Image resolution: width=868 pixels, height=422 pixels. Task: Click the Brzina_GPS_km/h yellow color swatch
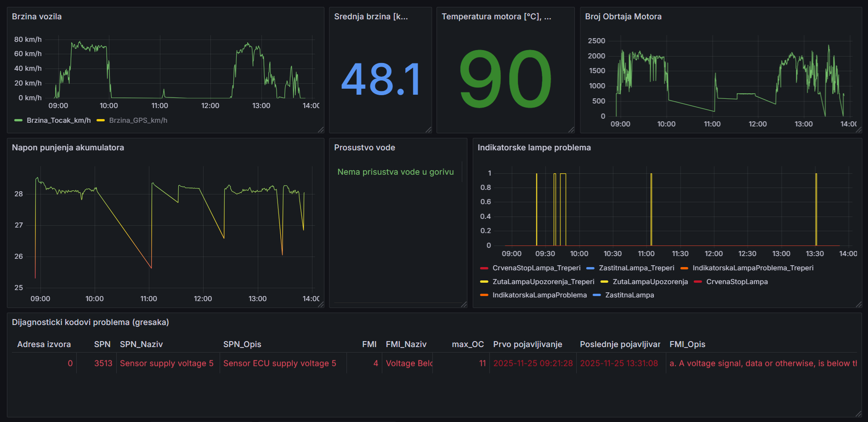pos(101,120)
